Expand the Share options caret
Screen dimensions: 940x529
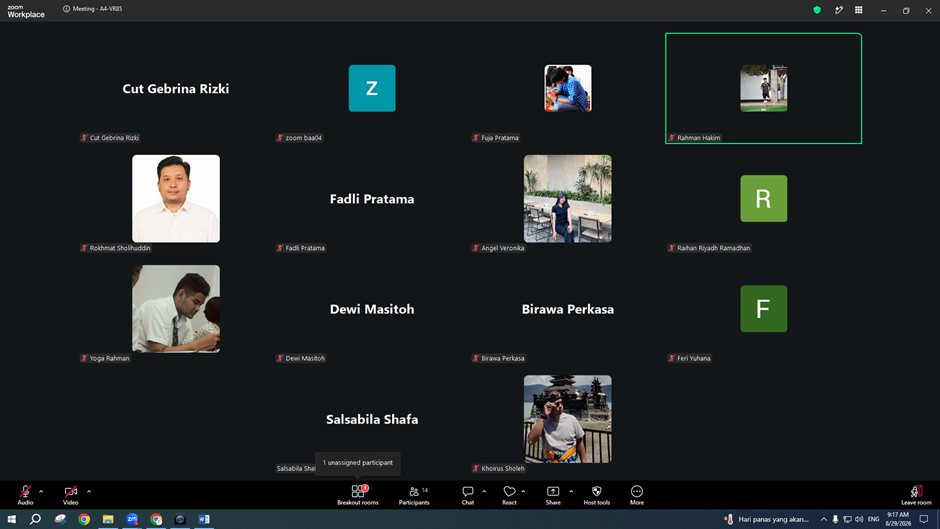pyautogui.click(x=571, y=491)
